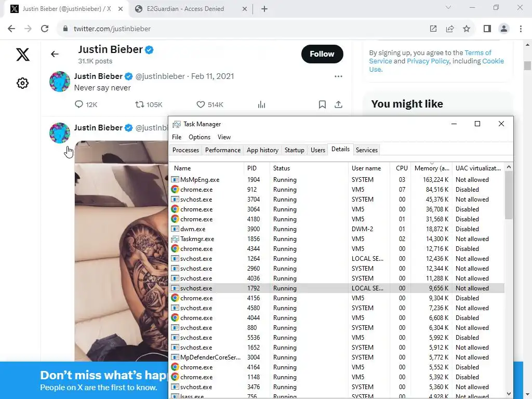This screenshot has width=532, height=399.
Task: Sort by the CPU column header
Action: [401, 168]
